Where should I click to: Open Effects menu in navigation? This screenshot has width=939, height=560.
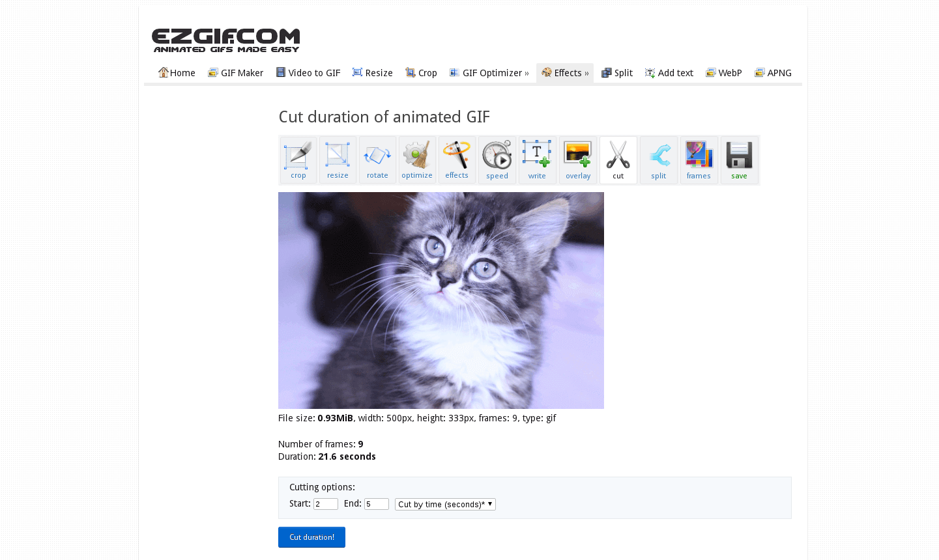[x=565, y=73]
